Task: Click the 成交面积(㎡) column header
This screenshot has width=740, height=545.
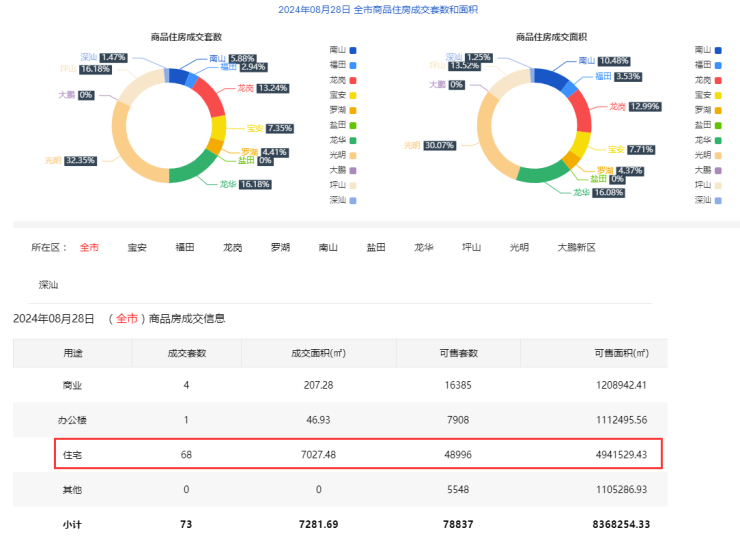Action: [318, 353]
